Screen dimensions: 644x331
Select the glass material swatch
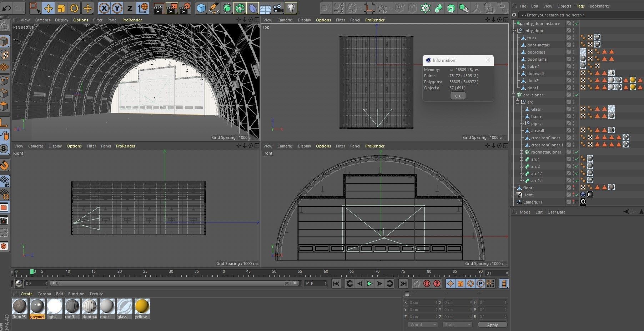124,309
